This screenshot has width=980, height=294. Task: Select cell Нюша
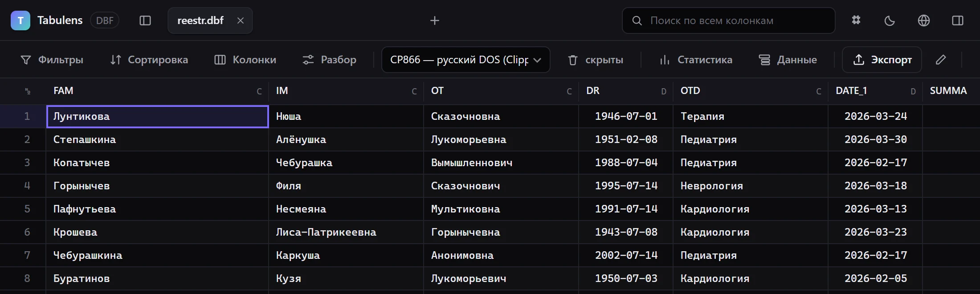pyautogui.click(x=346, y=116)
